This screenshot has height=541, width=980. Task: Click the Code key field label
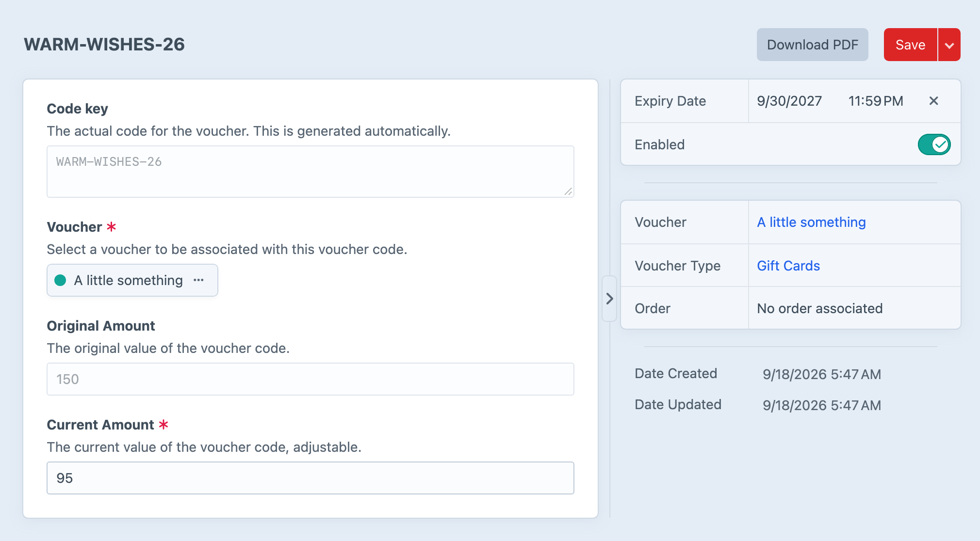point(77,109)
